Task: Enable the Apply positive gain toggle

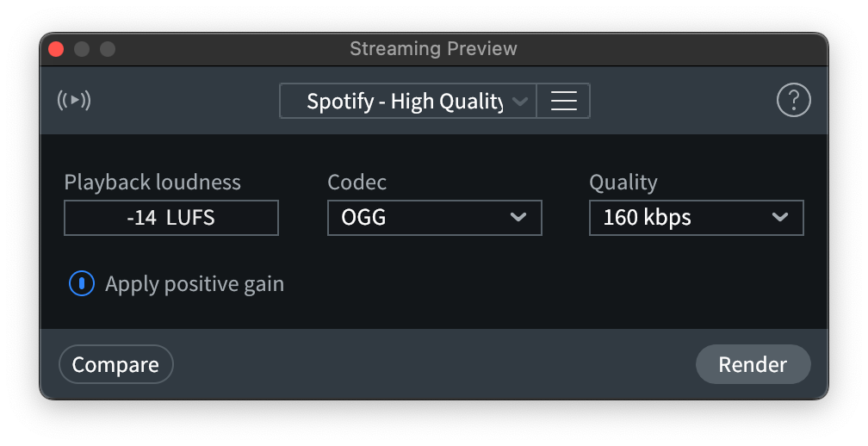Action: (x=81, y=283)
